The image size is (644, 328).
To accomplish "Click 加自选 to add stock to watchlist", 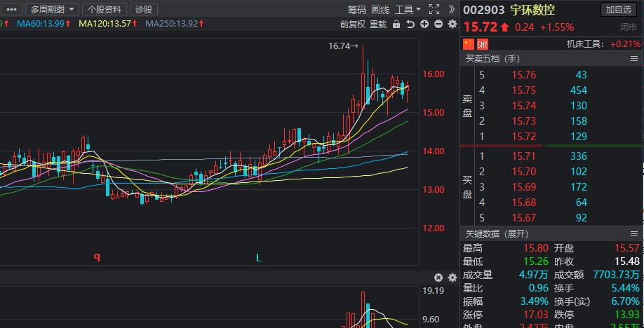I will [x=618, y=9].
